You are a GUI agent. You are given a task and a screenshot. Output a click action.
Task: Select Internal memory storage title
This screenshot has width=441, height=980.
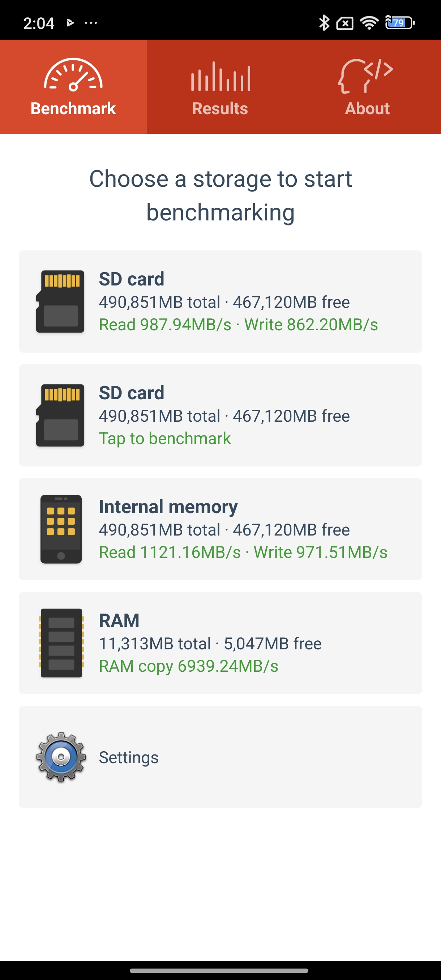pyautogui.click(x=168, y=506)
